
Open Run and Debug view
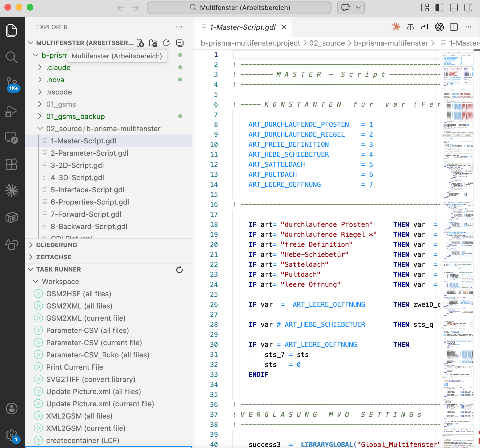pos(12,111)
